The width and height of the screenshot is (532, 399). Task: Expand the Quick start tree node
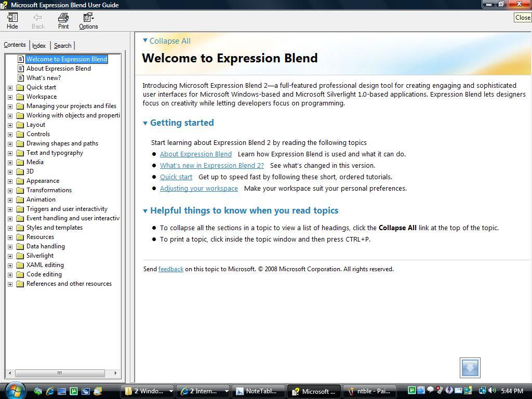10,88
